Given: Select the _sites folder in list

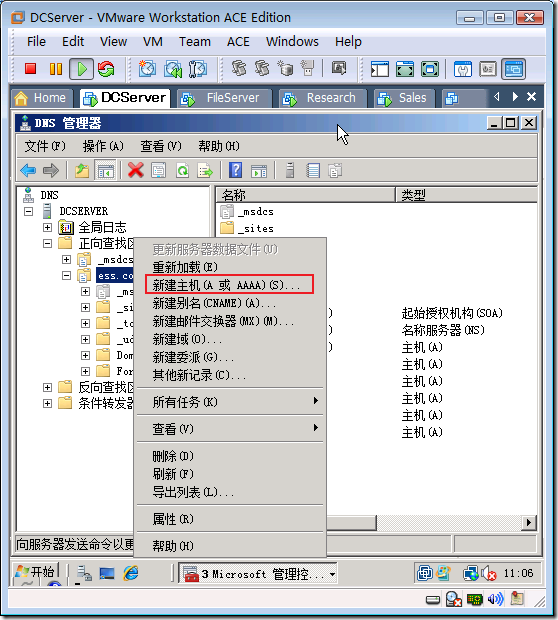Looking at the screenshot, I should click(247, 228).
